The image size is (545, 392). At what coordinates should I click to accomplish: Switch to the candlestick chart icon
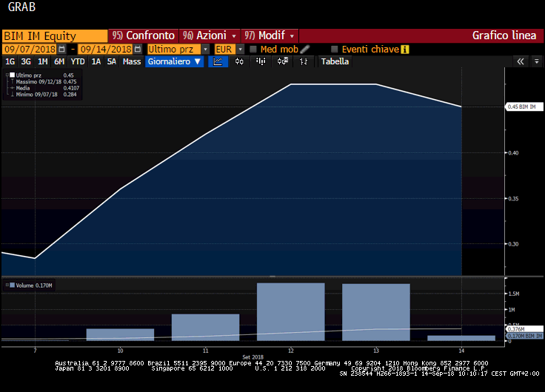point(239,62)
